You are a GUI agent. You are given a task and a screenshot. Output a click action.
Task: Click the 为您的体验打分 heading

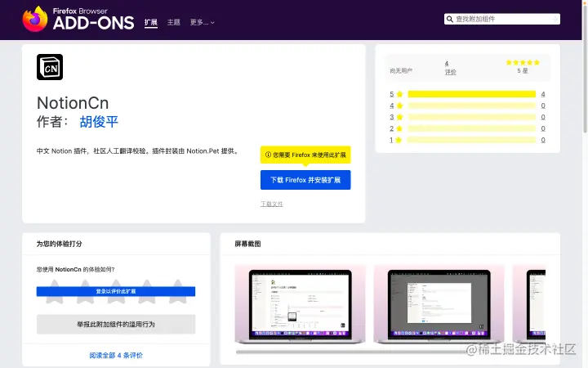pos(60,244)
